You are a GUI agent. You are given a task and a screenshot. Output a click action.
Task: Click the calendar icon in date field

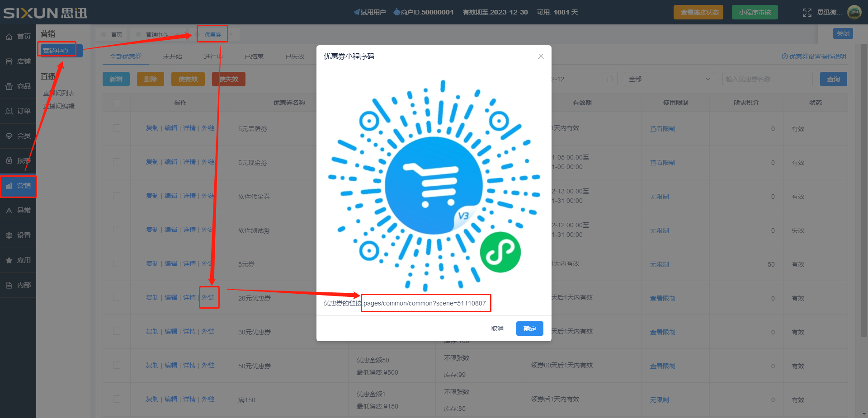coord(610,79)
